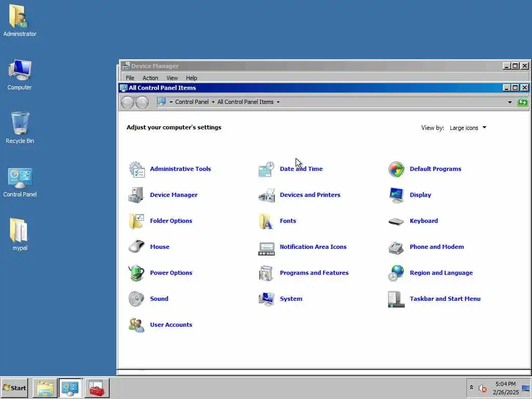Open the Notification Area Icons icon

267,248
